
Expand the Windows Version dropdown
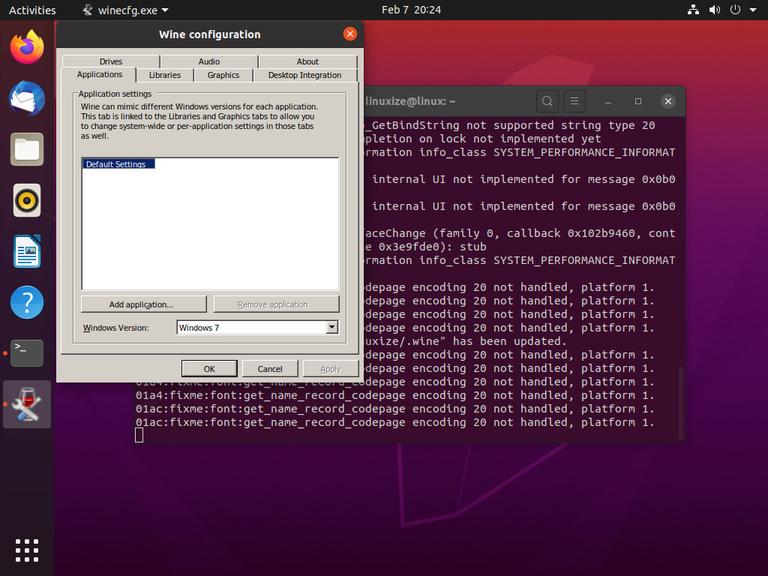pyautogui.click(x=332, y=327)
